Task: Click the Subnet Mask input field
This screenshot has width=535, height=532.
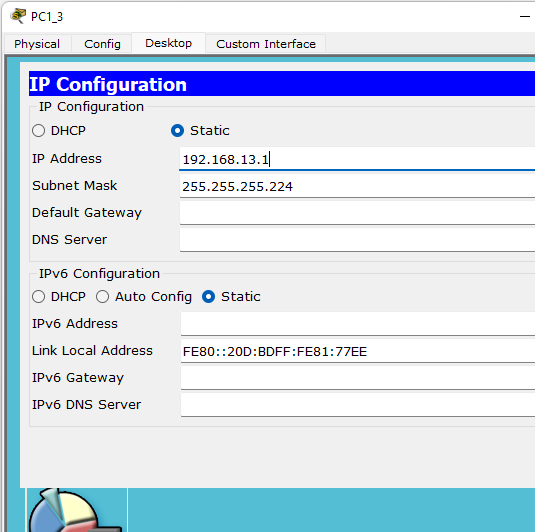Action: [x=357, y=186]
